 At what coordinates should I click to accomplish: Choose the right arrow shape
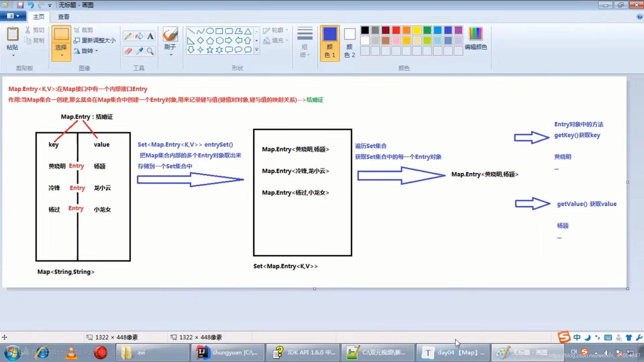click(229, 41)
